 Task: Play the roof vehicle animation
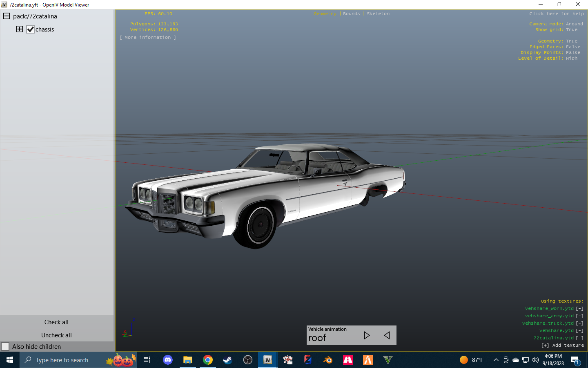point(367,335)
